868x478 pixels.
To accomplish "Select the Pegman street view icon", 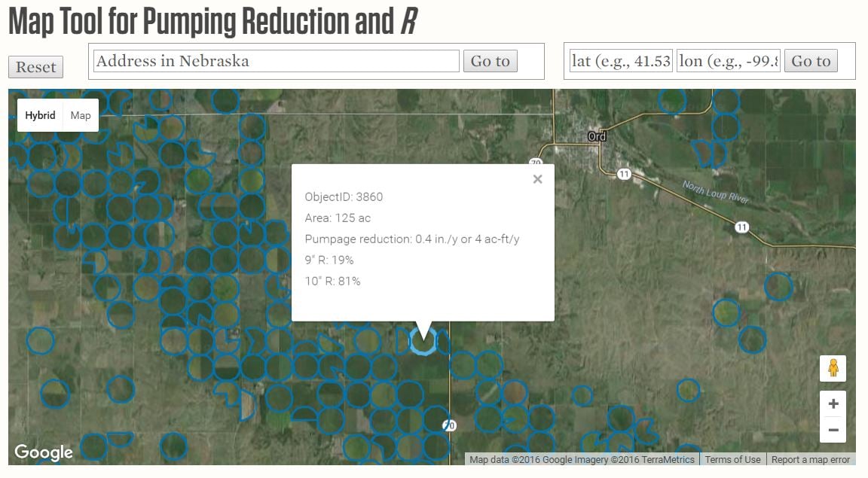I will click(x=833, y=368).
